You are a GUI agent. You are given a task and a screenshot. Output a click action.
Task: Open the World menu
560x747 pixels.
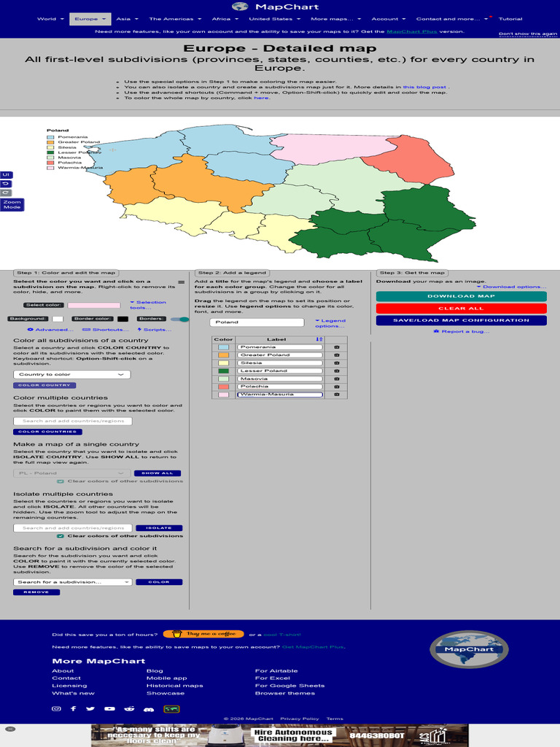pos(50,19)
